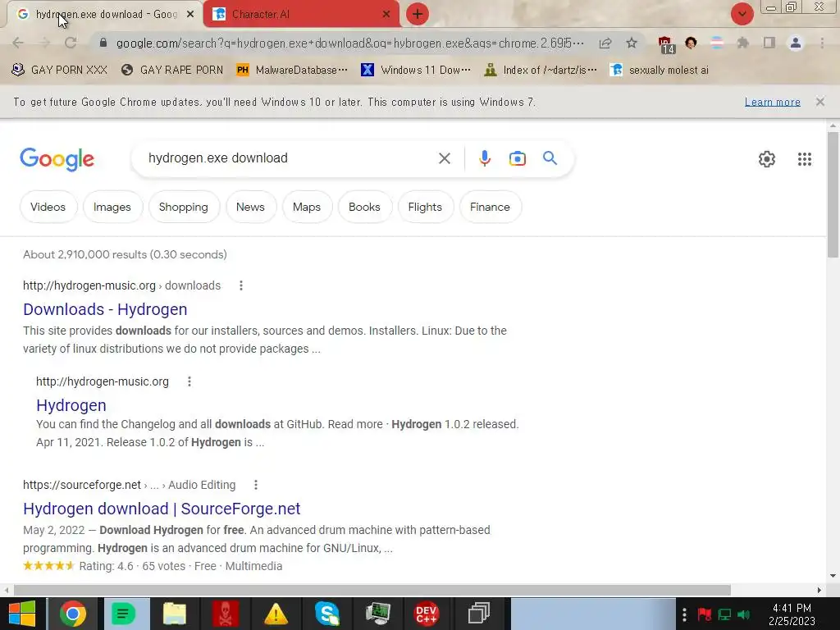Open the Windows Start button

tap(22, 614)
